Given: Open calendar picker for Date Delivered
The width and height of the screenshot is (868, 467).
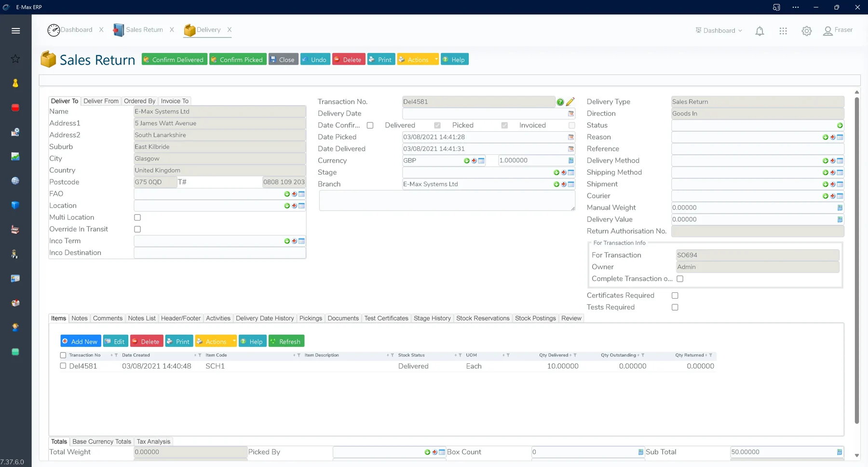Looking at the screenshot, I should point(571,149).
